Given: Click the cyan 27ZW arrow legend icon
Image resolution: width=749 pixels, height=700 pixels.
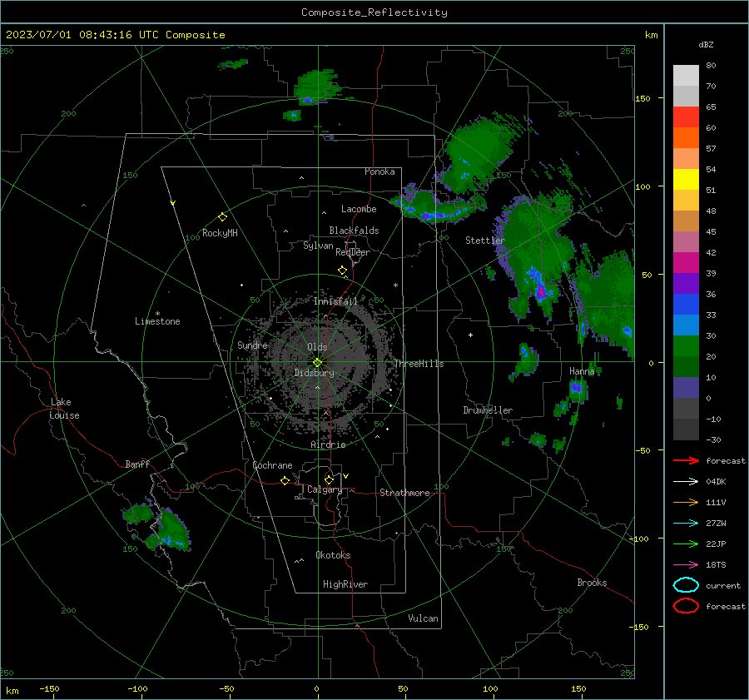Looking at the screenshot, I should tap(686, 524).
